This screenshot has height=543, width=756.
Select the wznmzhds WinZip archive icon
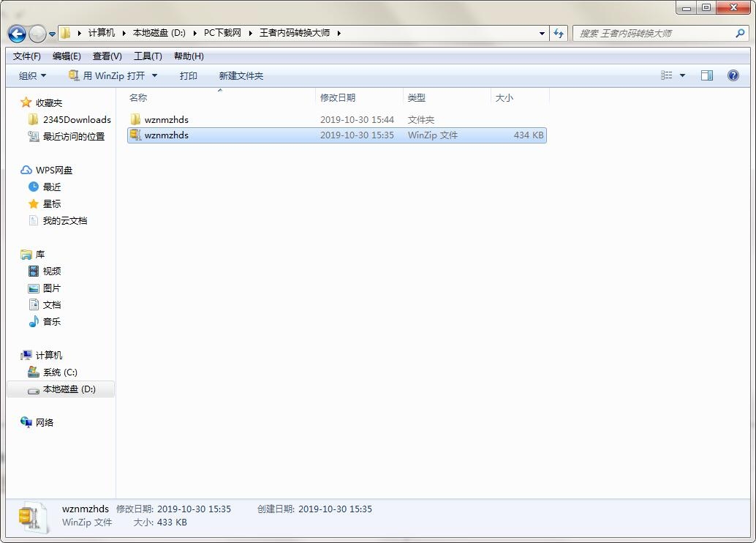coord(135,135)
